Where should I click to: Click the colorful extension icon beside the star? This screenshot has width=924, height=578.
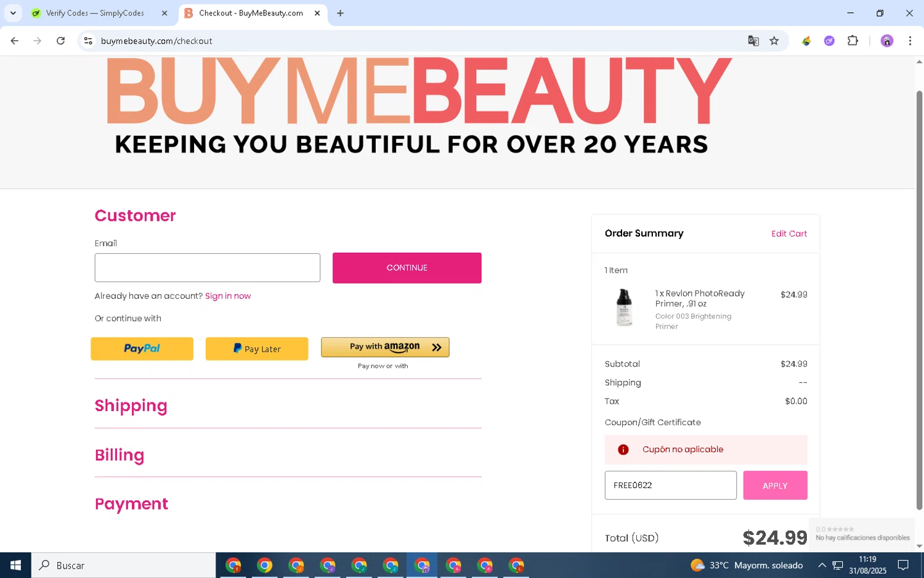[x=806, y=41]
